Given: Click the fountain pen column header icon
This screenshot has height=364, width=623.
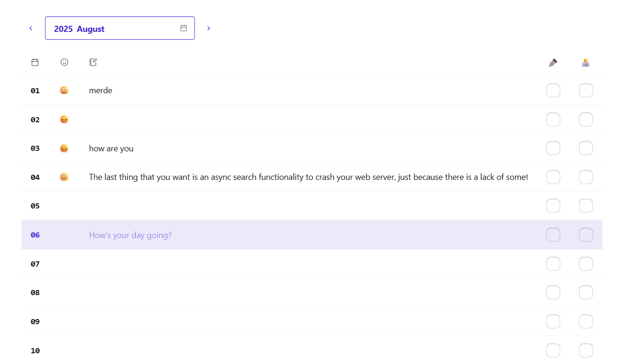Looking at the screenshot, I should (553, 62).
